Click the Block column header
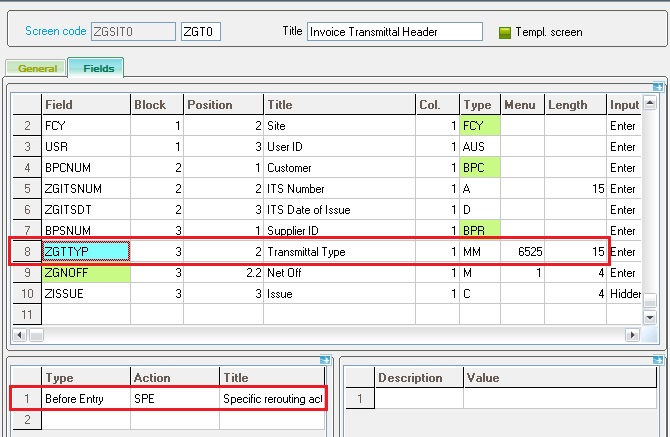The image size is (670, 437). pyautogui.click(x=157, y=105)
